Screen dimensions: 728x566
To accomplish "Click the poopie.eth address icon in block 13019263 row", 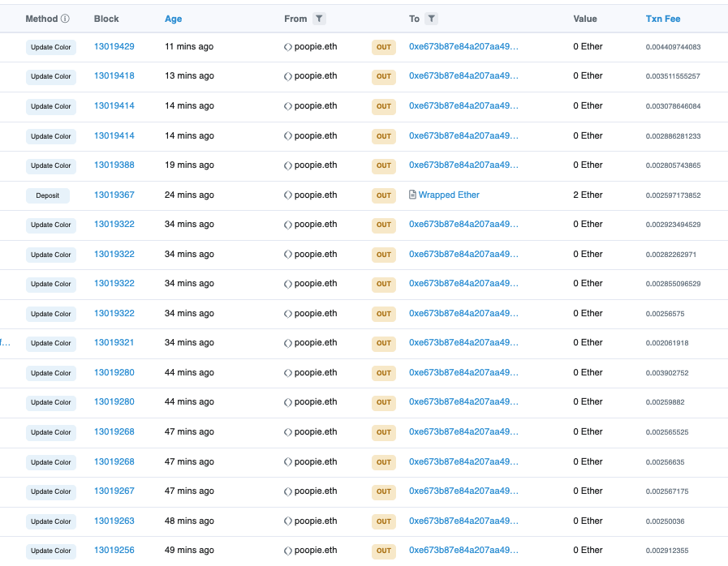I will coord(288,521).
